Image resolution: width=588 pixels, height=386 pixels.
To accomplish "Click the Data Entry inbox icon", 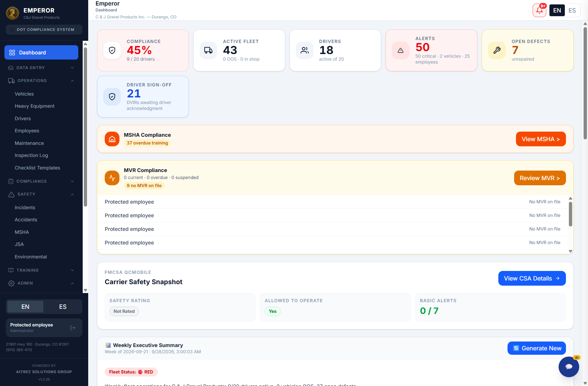I will [11, 68].
